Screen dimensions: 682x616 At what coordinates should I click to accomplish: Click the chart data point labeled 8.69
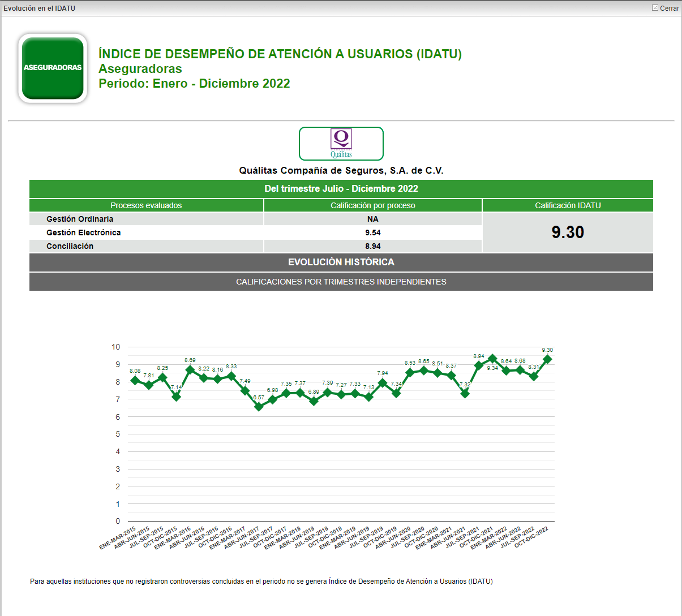click(190, 370)
